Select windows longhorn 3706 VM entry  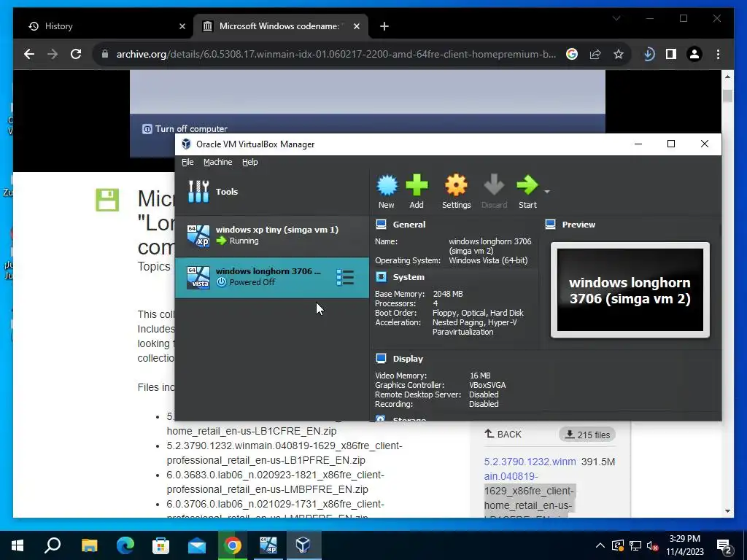pyautogui.click(x=272, y=277)
